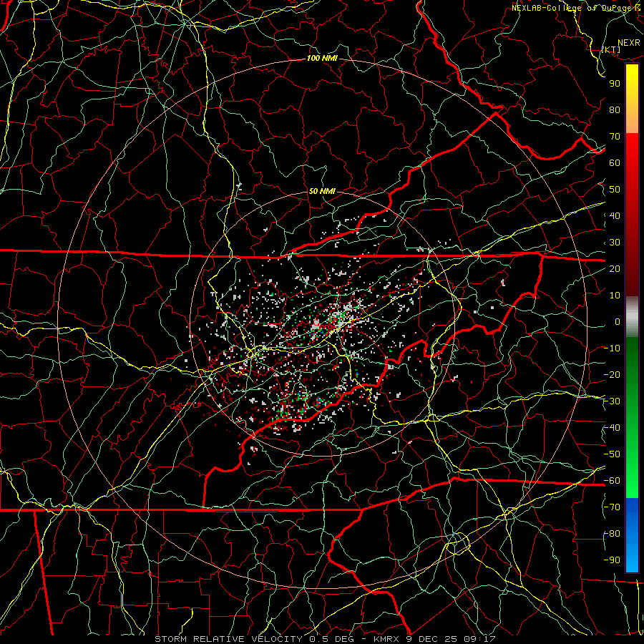
Task: Click the positive 70 label on velocity scale
Action: (615, 137)
